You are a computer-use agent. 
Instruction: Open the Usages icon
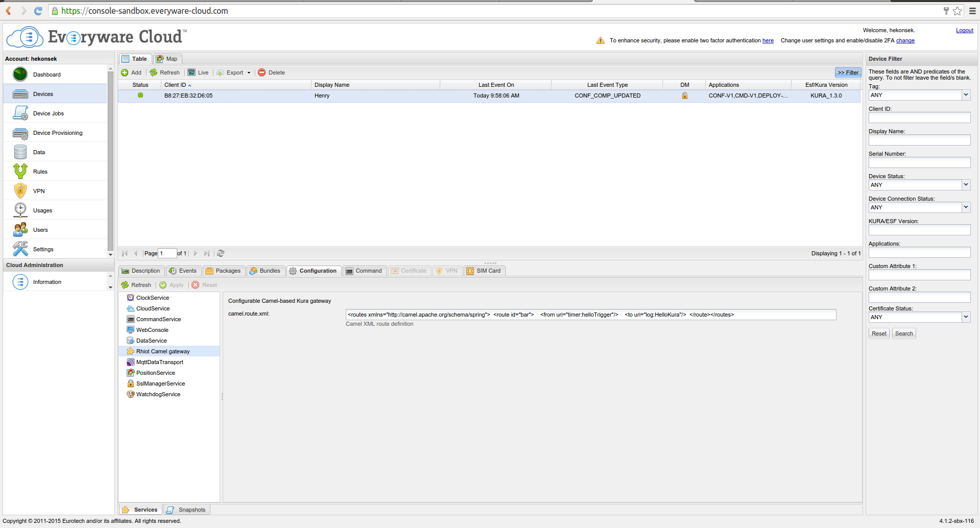(20, 210)
